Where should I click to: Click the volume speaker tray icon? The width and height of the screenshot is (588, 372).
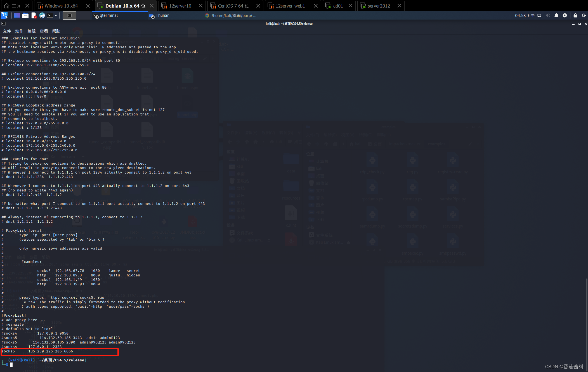[548, 15]
